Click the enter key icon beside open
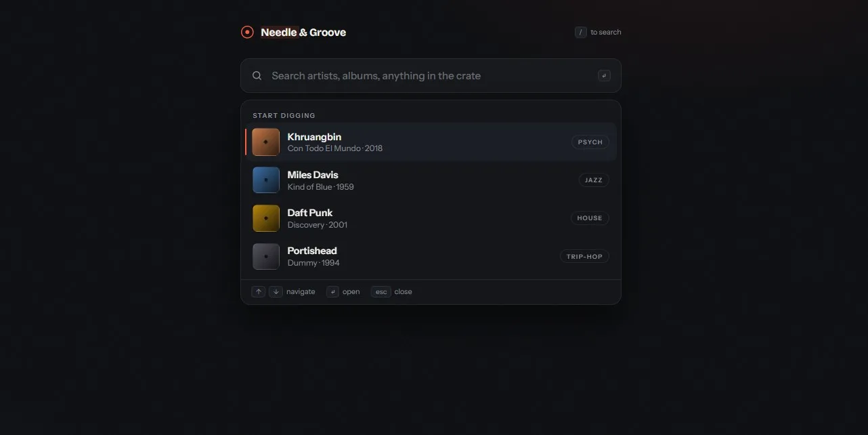The width and height of the screenshot is (868, 435). pos(332,291)
